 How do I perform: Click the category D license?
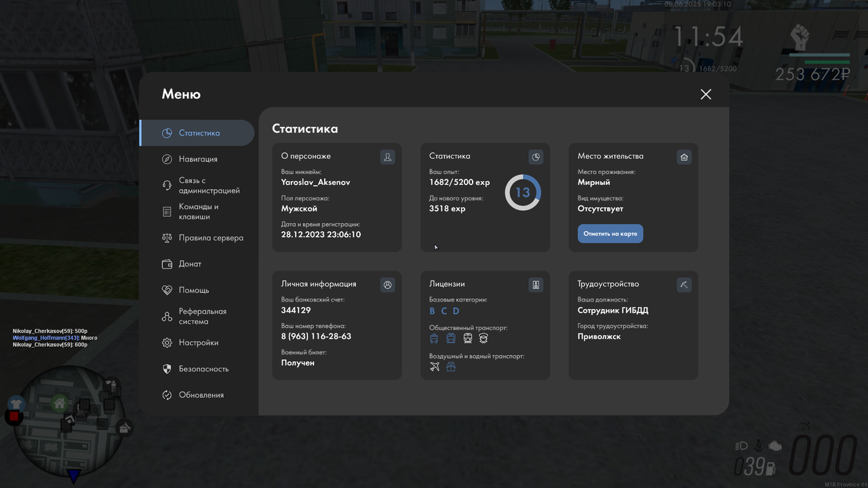456,311
